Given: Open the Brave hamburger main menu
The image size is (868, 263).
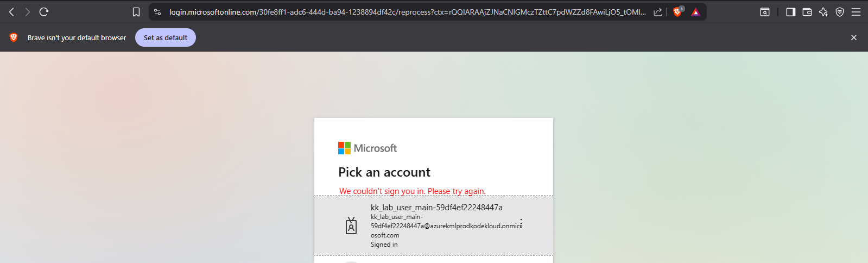Looking at the screenshot, I should point(856,12).
